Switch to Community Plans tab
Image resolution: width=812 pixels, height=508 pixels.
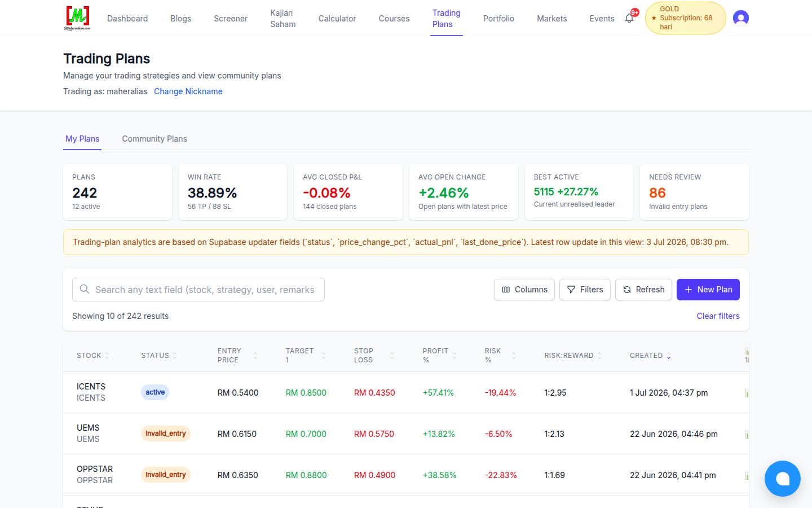coord(155,139)
